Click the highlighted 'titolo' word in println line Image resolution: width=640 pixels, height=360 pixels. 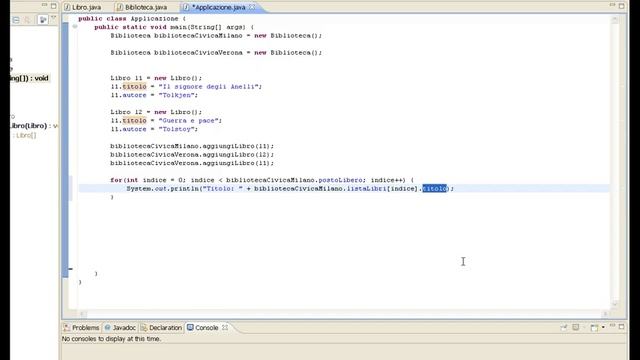(x=435, y=189)
